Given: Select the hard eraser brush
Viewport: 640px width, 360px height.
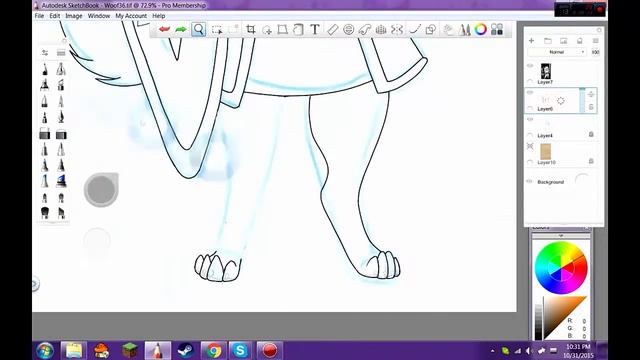Looking at the screenshot, I should 44,134.
